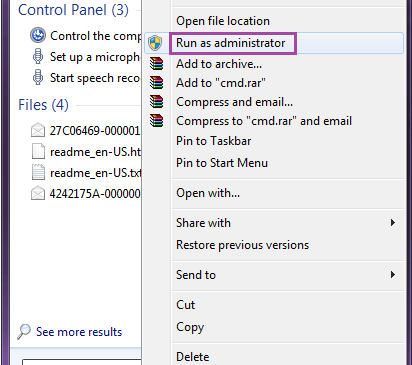
Task: Expand the Share with submenu arrow
Action: (x=393, y=223)
